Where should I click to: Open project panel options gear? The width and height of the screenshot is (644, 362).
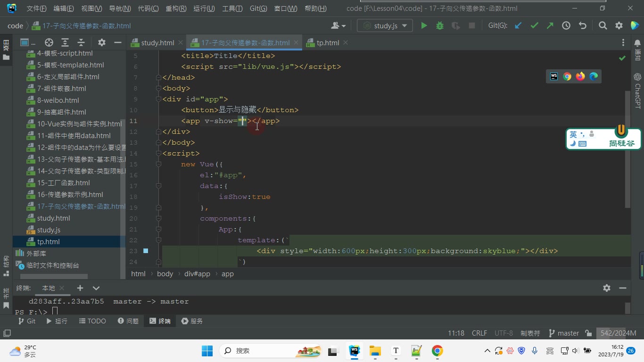pos(101,42)
